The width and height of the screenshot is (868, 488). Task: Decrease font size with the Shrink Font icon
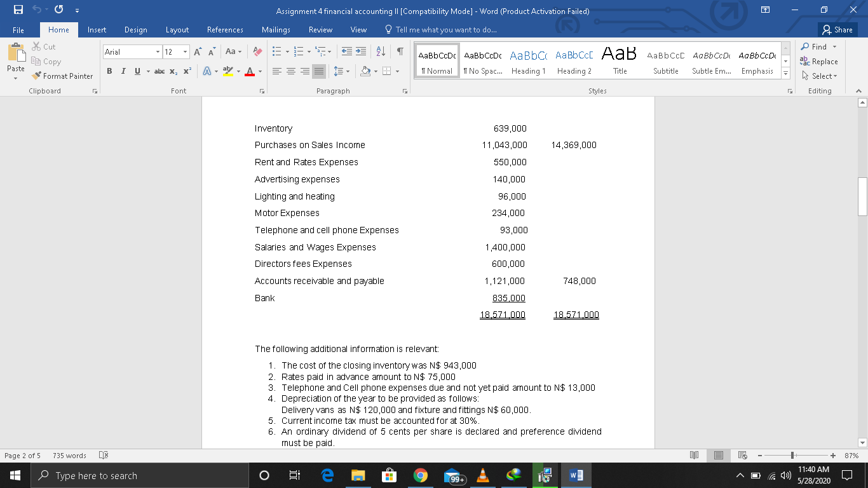click(212, 51)
